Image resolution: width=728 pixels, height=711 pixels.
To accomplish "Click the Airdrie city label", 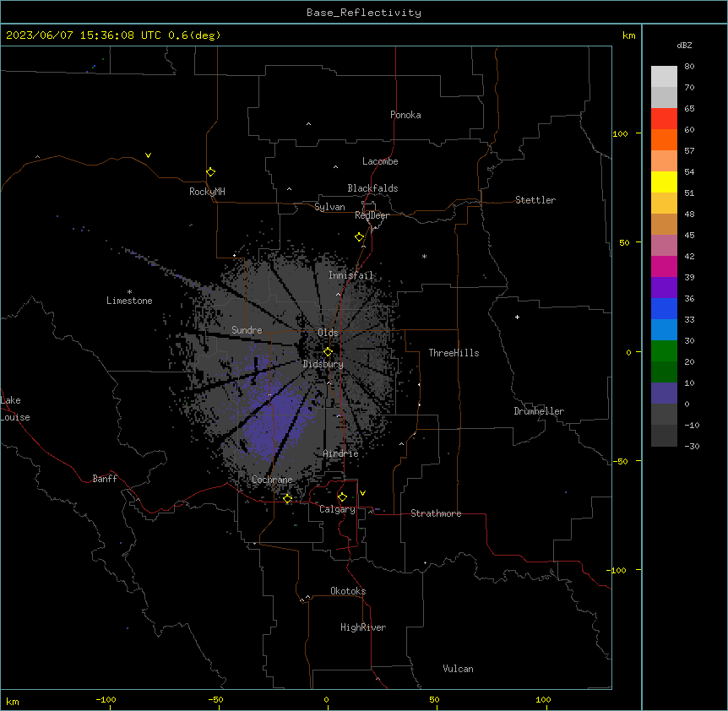I will [x=340, y=453].
